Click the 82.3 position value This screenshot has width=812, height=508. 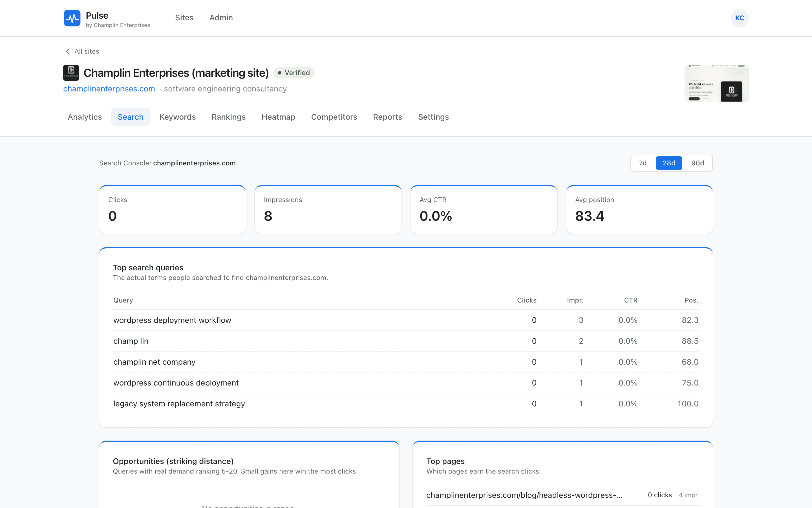pos(690,320)
